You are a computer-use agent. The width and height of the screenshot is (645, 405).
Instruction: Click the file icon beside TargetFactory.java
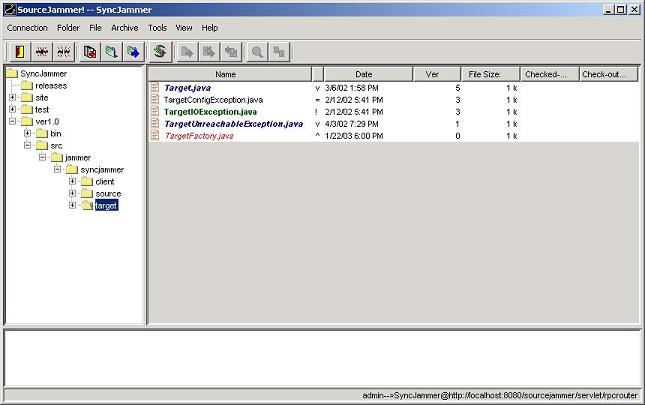(x=155, y=135)
